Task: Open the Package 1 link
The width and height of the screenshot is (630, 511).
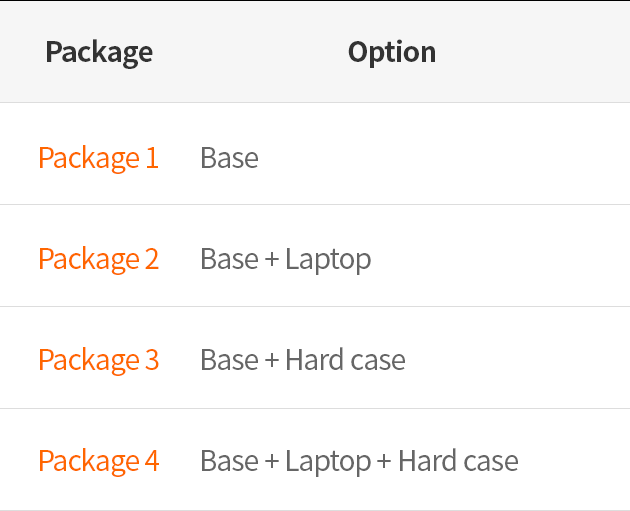Action: point(98,158)
